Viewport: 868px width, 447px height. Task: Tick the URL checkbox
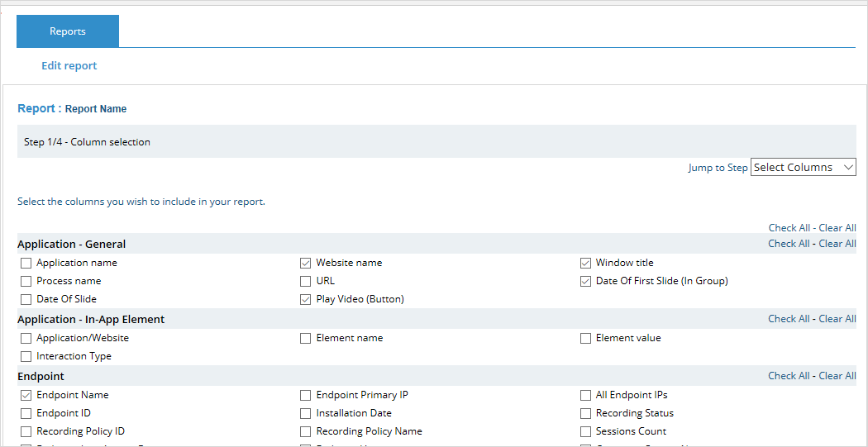pos(306,281)
